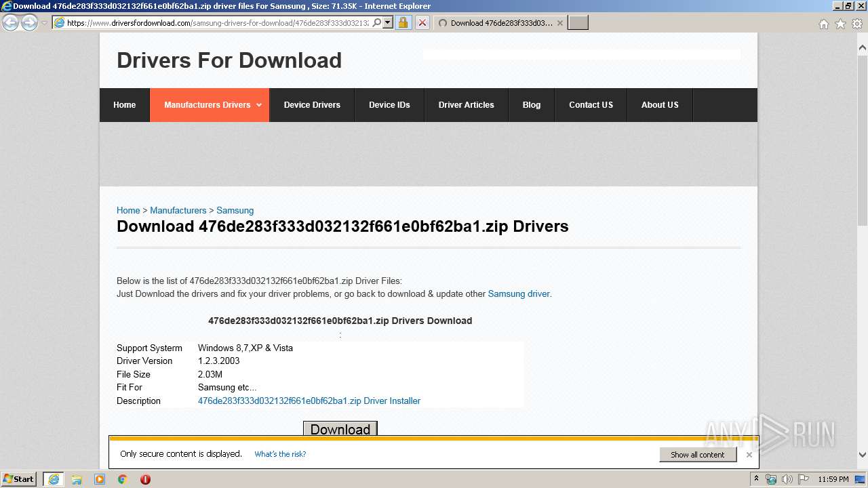Image resolution: width=868 pixels, height=488 pixels.
Task: Show hidden tray icons arrow
Action: (757, 479)
